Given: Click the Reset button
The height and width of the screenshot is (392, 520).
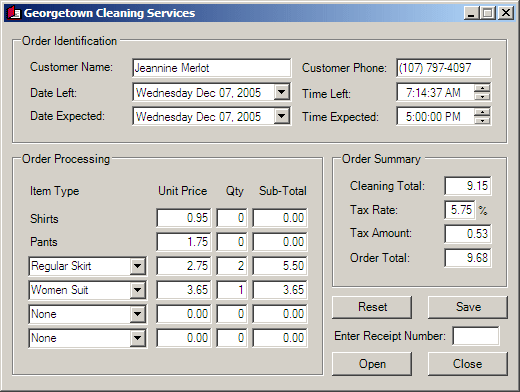Looking at the screenshot, I should pyautogui.click(x=372, y=307).
